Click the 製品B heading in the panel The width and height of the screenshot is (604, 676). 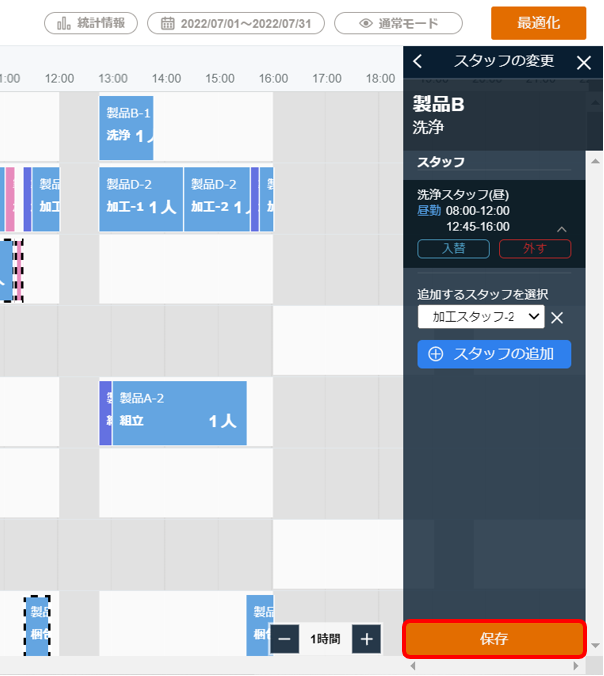point(438,104)
